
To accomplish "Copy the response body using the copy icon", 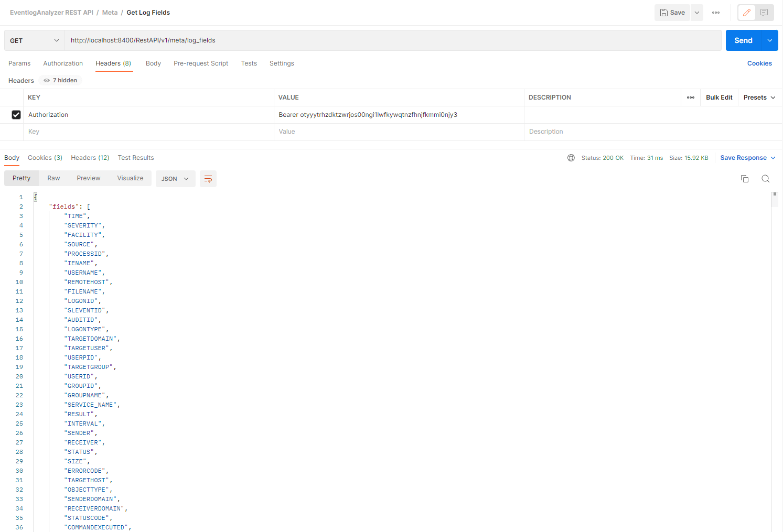I will tap(744, 178).
